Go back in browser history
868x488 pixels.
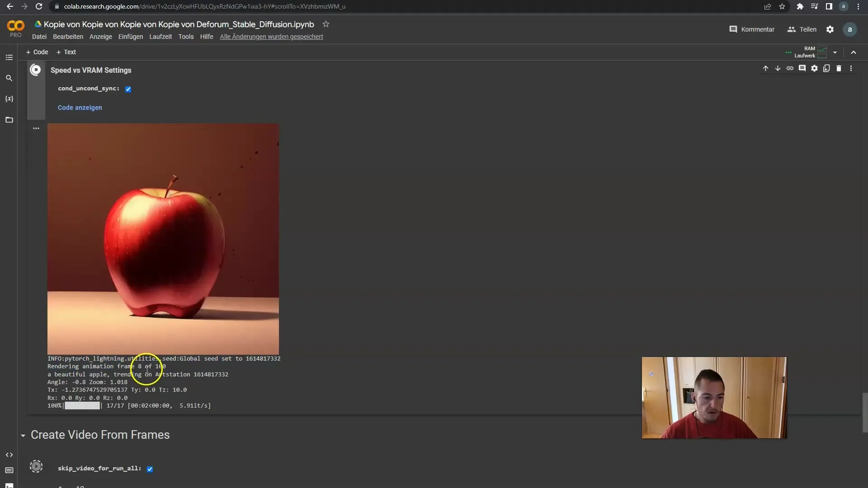point(9,6)
